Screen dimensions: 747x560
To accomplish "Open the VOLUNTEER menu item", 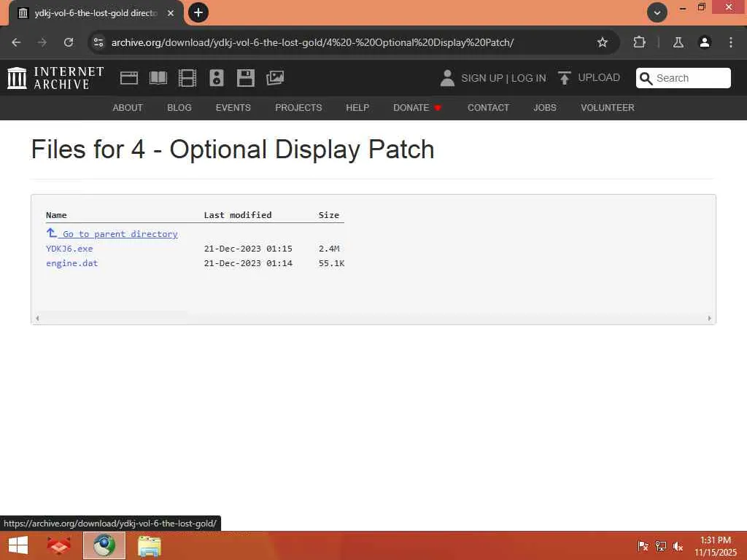I will pos(608,108).
